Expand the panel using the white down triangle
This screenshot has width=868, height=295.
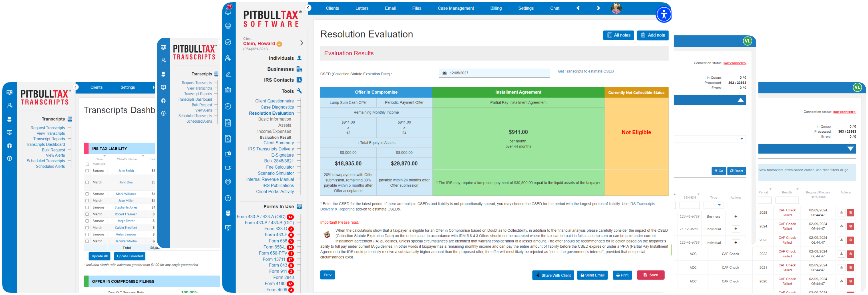tap(851, 149)
